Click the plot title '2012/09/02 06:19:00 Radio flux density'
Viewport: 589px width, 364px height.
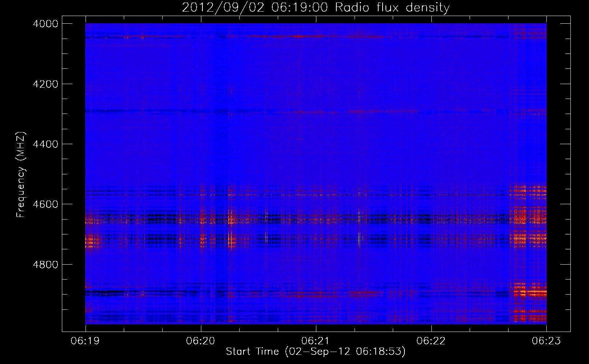(316, 8)
